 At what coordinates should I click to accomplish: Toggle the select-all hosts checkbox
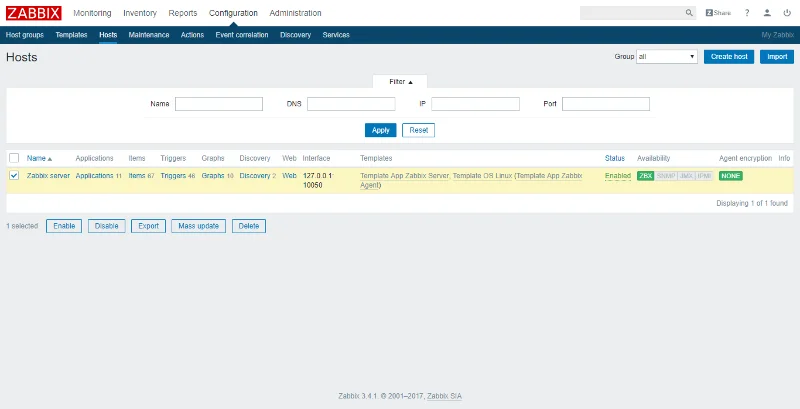(x=14, y=158)
